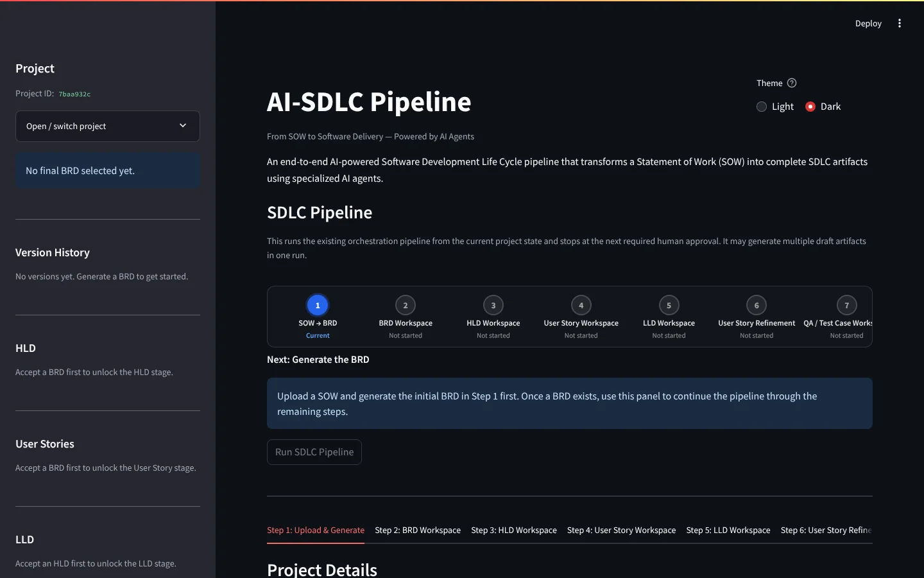Click the project ID 7baa932c
This screenshot has width=924, height=578.
pos(74,94)
